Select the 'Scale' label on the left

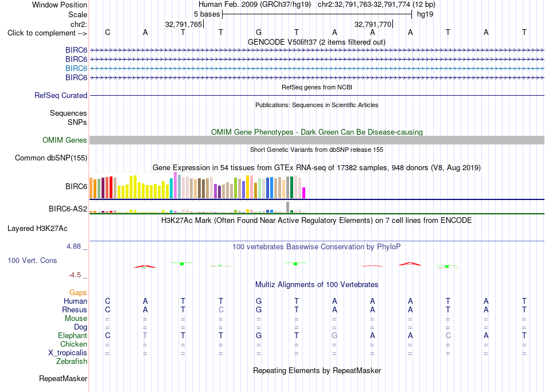(77, 14)
